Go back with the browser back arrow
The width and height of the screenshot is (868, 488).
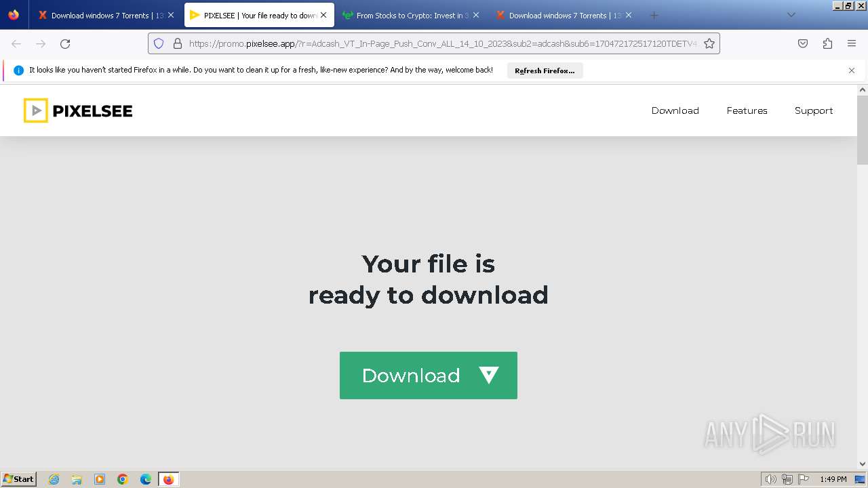click(16, 43)
